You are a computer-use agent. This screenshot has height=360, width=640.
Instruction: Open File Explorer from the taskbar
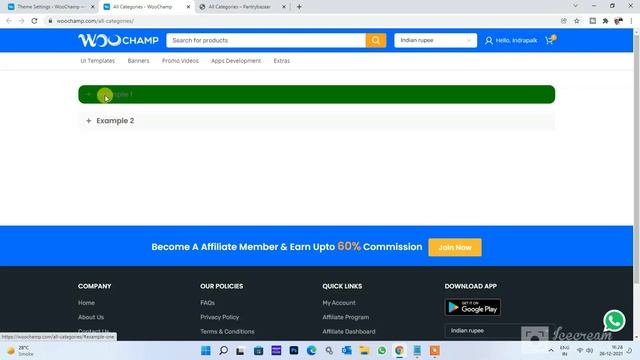point(364,350)
